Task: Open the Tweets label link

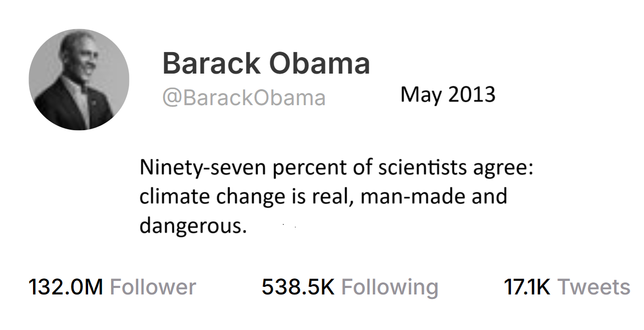Action: [594, 287]
